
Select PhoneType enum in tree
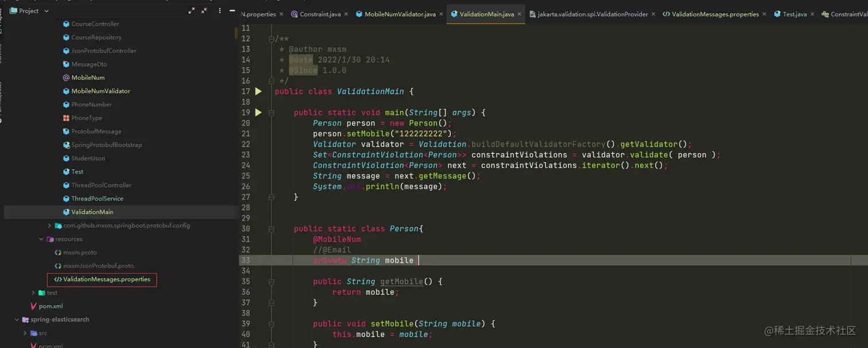tap(87, 118)
